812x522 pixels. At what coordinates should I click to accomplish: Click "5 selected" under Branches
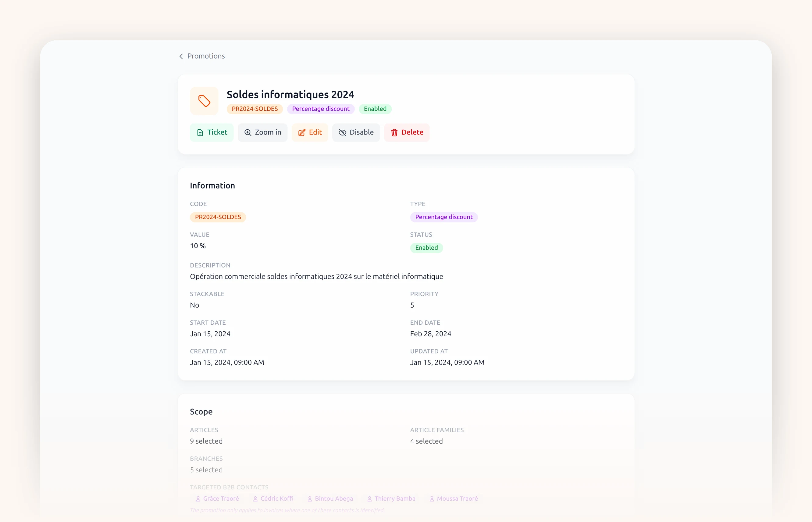206,470
